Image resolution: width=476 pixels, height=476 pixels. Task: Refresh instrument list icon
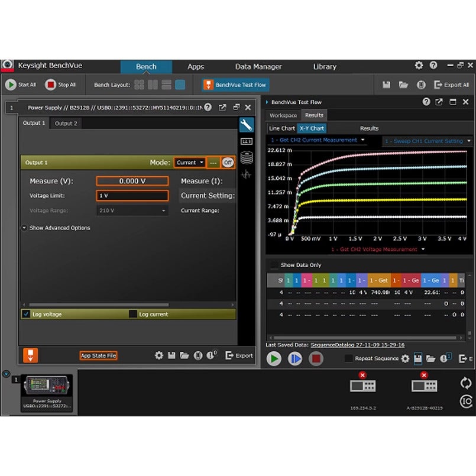(466, 383)
